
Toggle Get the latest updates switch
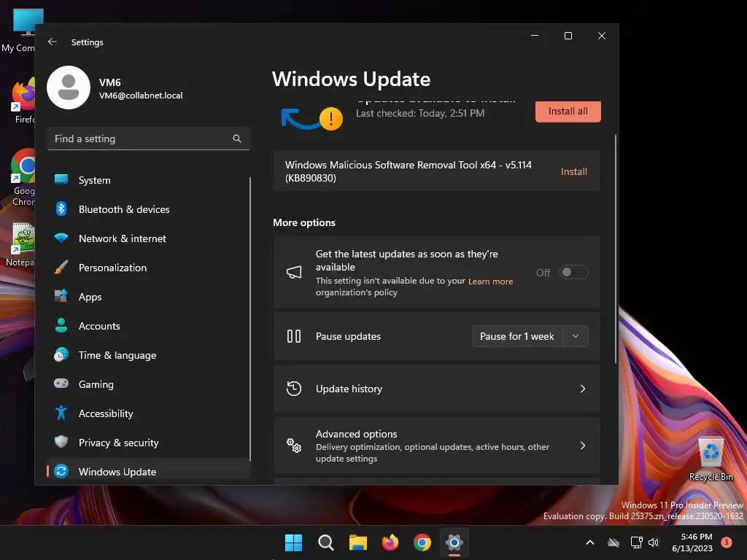[x=573, y=273]
